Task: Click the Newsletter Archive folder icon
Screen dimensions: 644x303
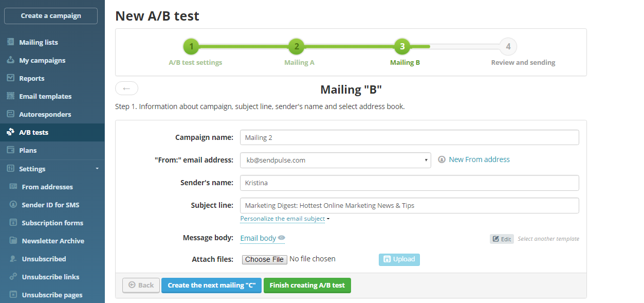Action: coord(13,241)
